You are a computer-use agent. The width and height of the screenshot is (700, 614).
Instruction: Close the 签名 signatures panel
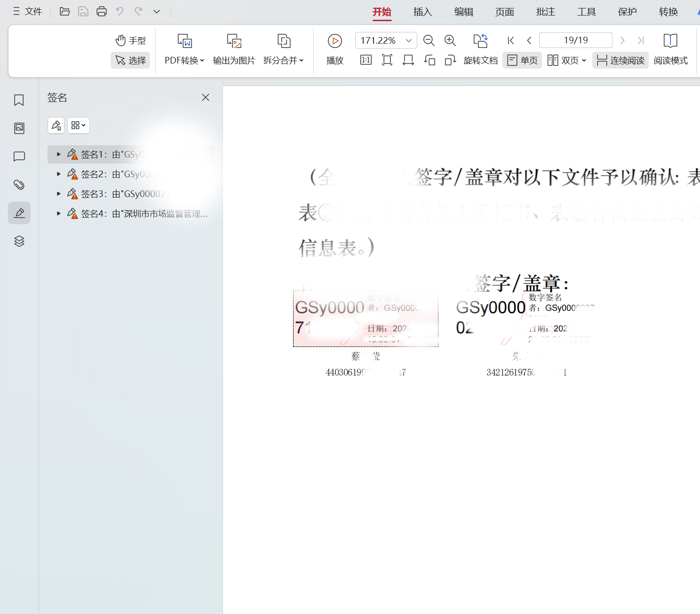click(205, 97)
